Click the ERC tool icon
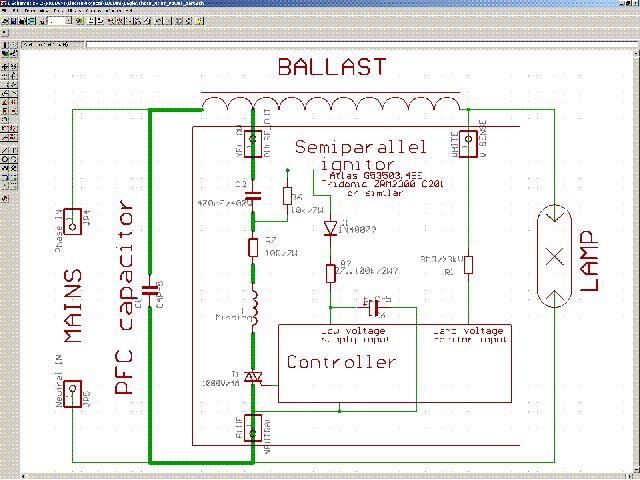 click(5, 198)
